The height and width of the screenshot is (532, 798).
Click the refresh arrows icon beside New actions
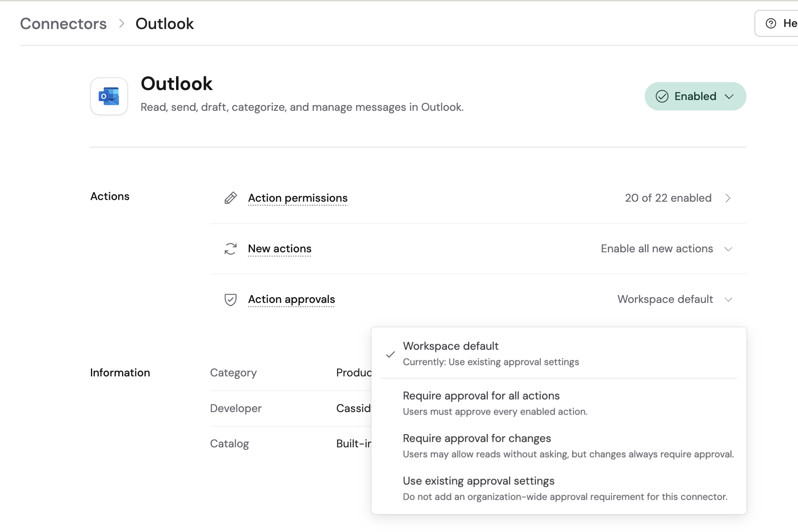coord(230,249)
